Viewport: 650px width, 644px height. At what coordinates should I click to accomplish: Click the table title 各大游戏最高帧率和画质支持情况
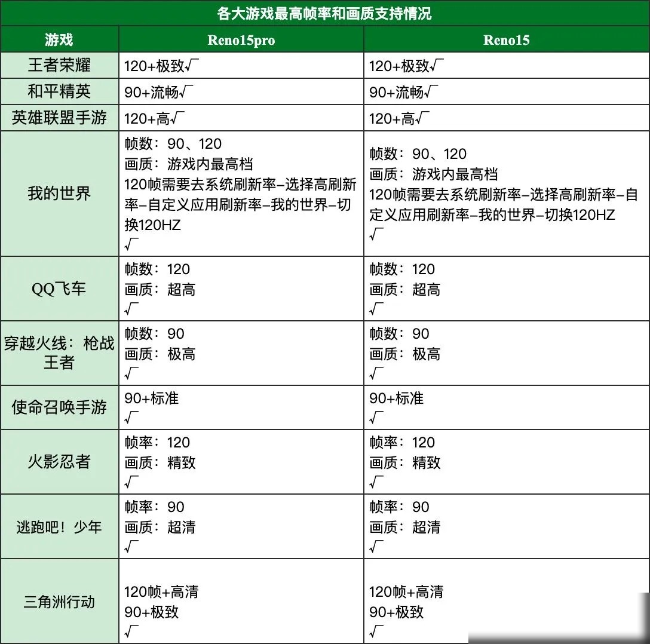pyautogui.click(x=324, y=14)
